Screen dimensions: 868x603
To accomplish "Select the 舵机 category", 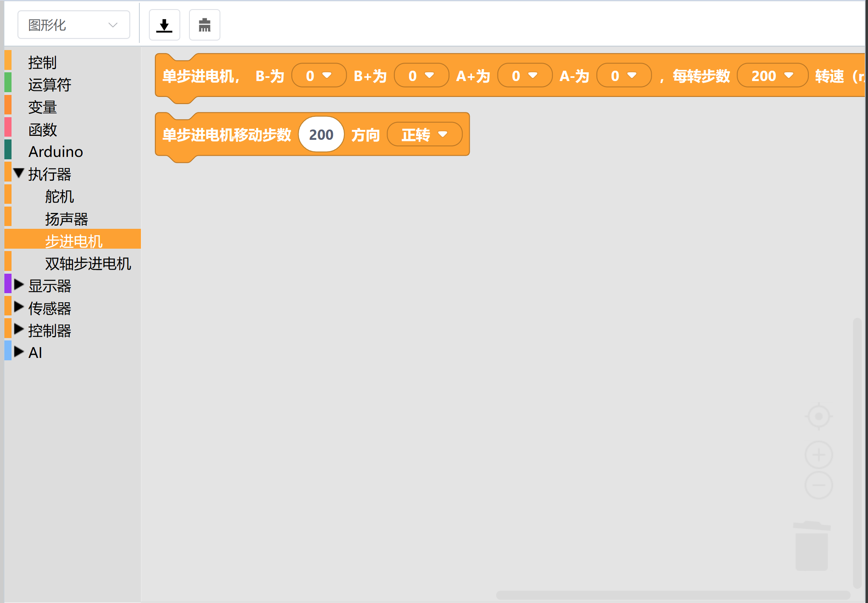I will [x=60, y=196].
